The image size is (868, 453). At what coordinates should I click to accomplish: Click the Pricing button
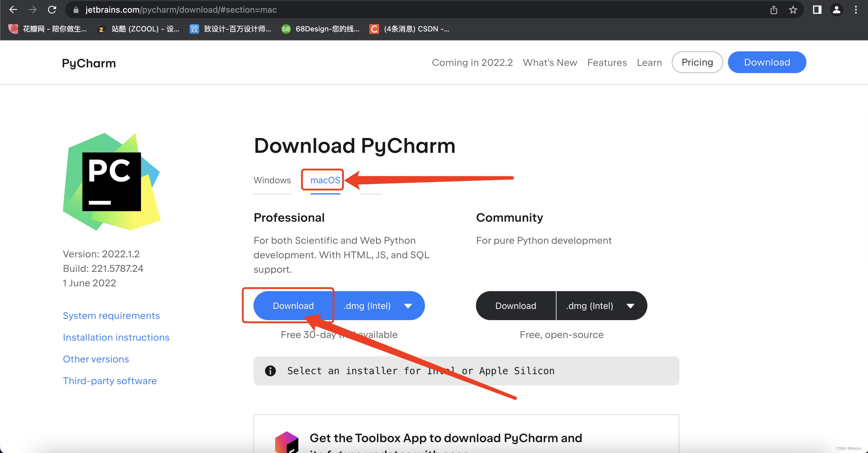click(697, 62)
